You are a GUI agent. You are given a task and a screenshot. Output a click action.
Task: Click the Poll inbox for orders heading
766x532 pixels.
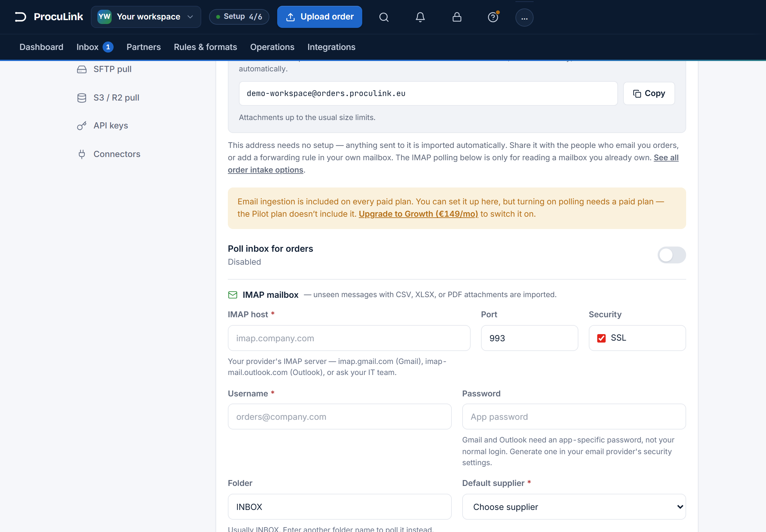point(270,249)
